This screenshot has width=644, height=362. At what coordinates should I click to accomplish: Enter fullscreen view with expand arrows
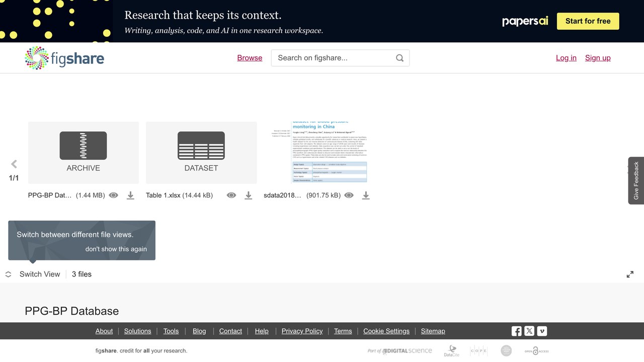coord(630,274)
